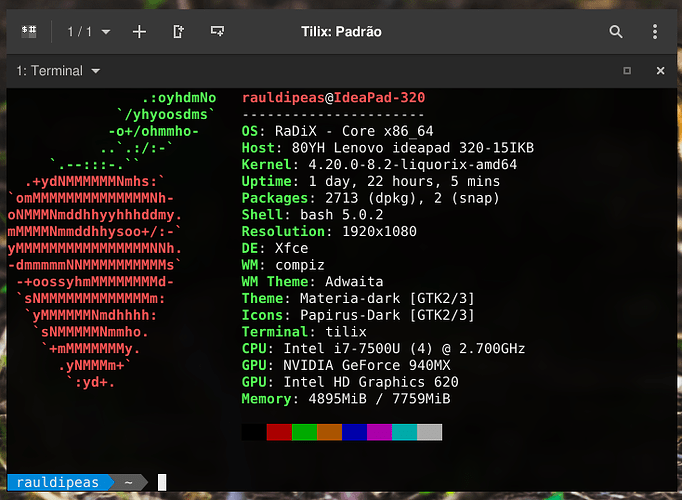Click the '~' directory prompt segment
The image size is (682, 500).
point(128,482)
